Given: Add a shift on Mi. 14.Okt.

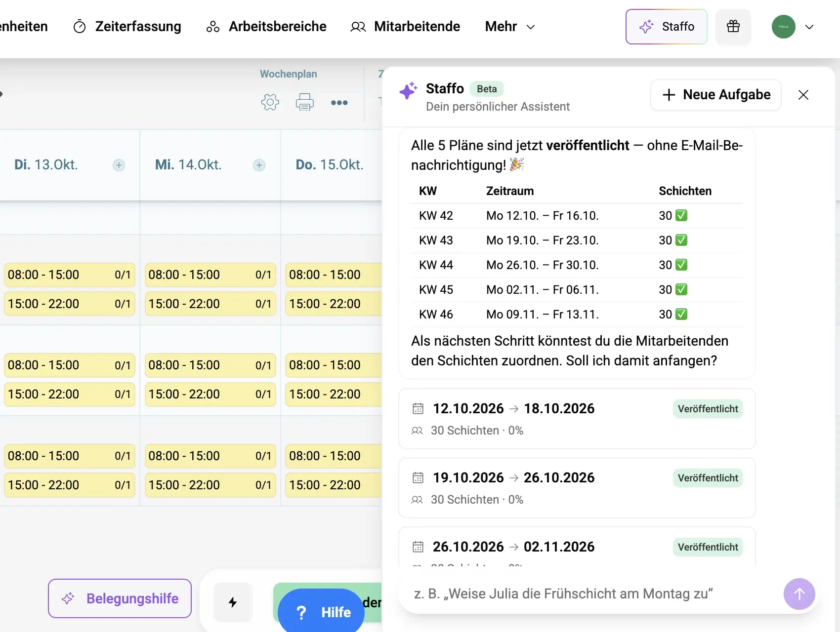Looking at the screenshot, I should point(259,165).
